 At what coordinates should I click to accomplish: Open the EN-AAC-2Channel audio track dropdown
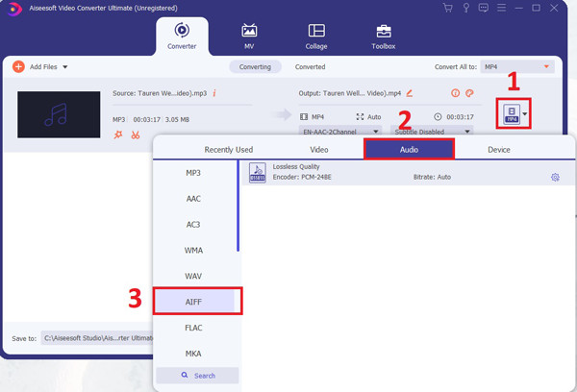point(340,132)
